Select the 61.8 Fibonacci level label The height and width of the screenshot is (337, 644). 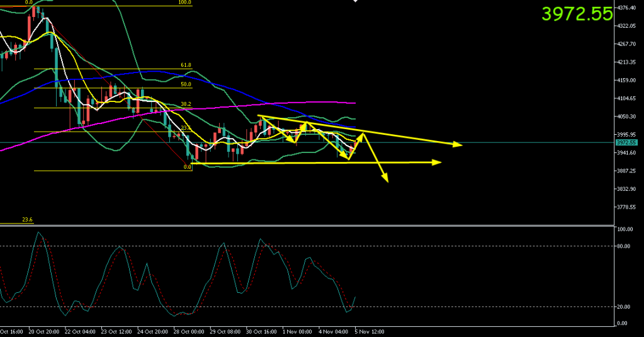tap(186, 65)
